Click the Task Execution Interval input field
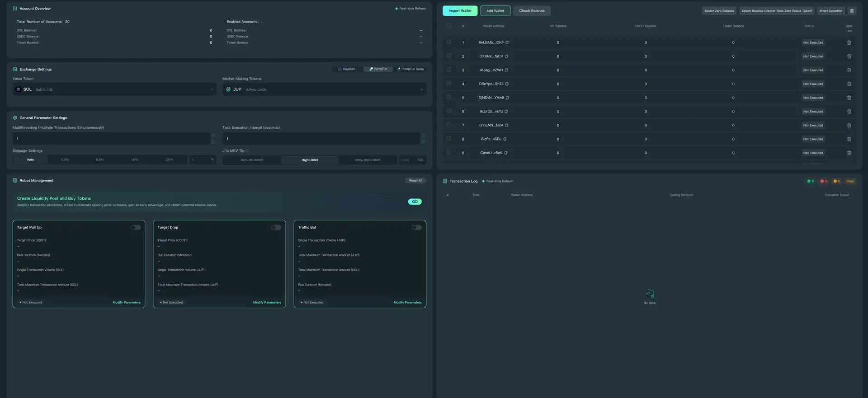 pos(321,139)
